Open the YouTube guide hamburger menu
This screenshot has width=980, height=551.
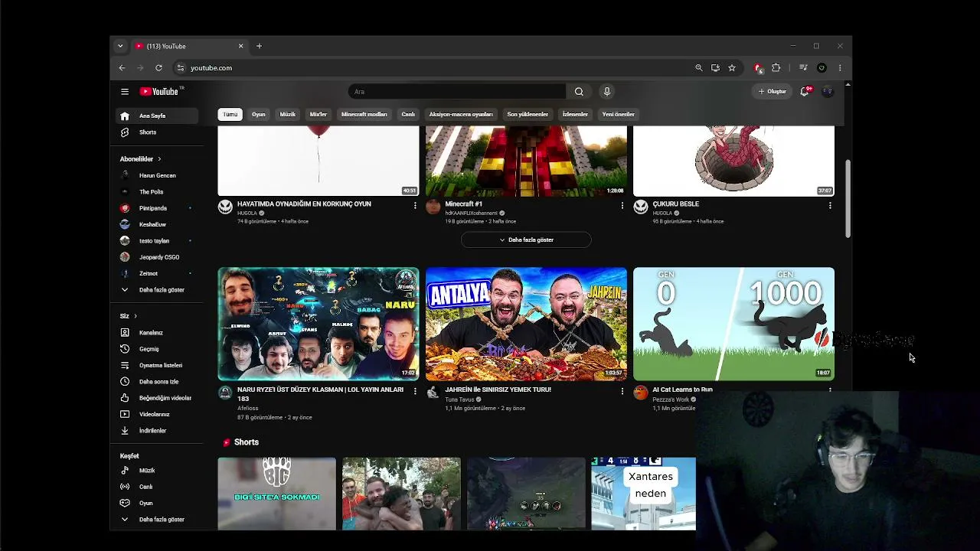(125, 92)
